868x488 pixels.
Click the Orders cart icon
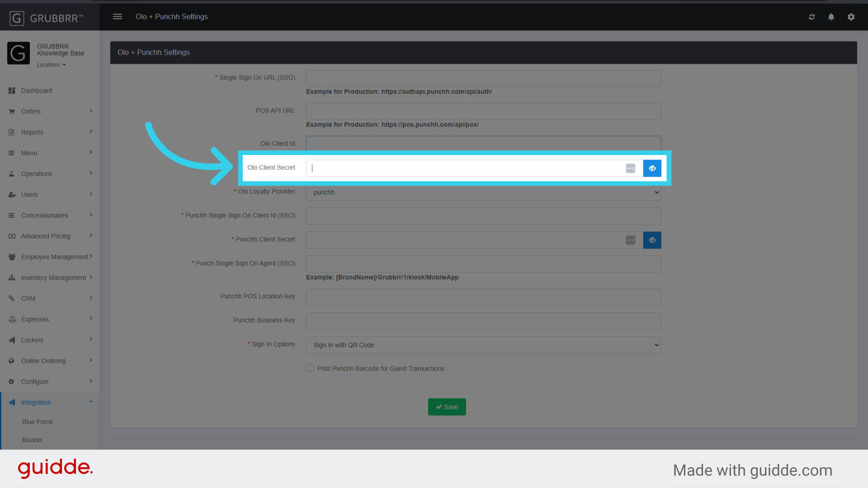pos(12,112)
